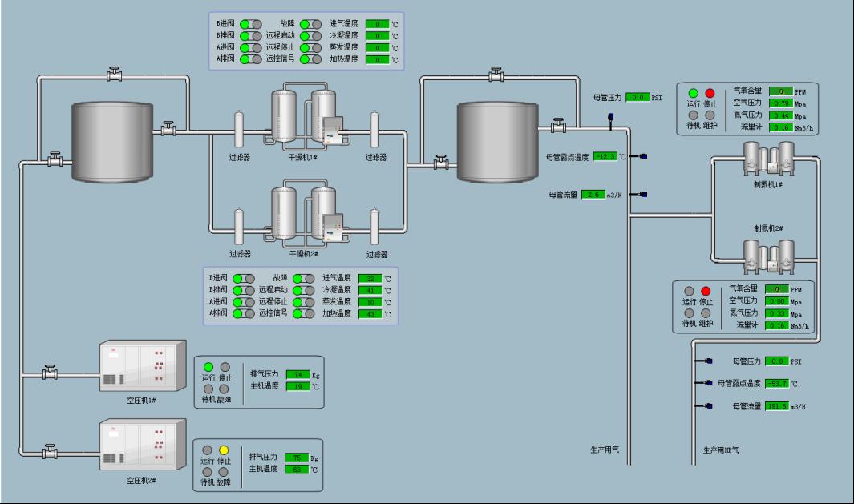Image resolution: width=854 pixels, height=504 pixels.
Task: Click the valve on 空压机1# outlet pipe
Action: (50, 373)
